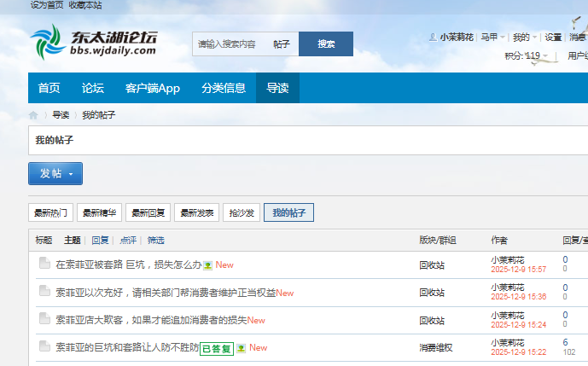Switch to 最新发表 tab
588x366 pixels.
point(196,212)
